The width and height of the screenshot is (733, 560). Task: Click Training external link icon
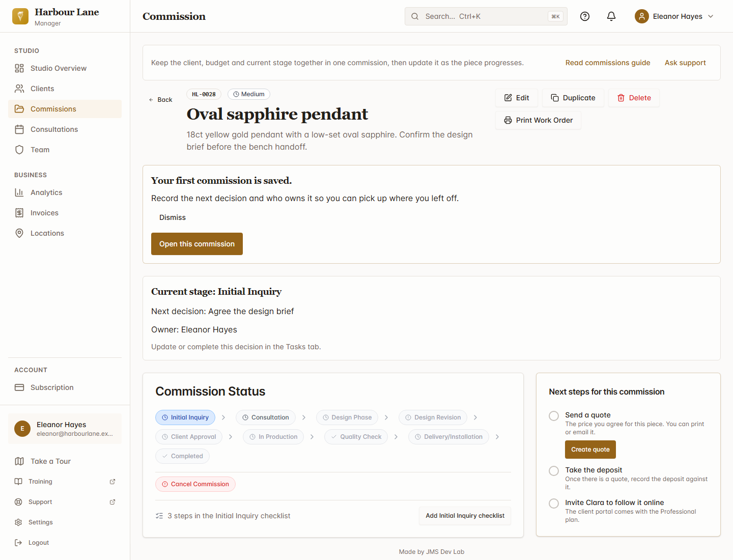pyautogui.click(x=112, y=482)
